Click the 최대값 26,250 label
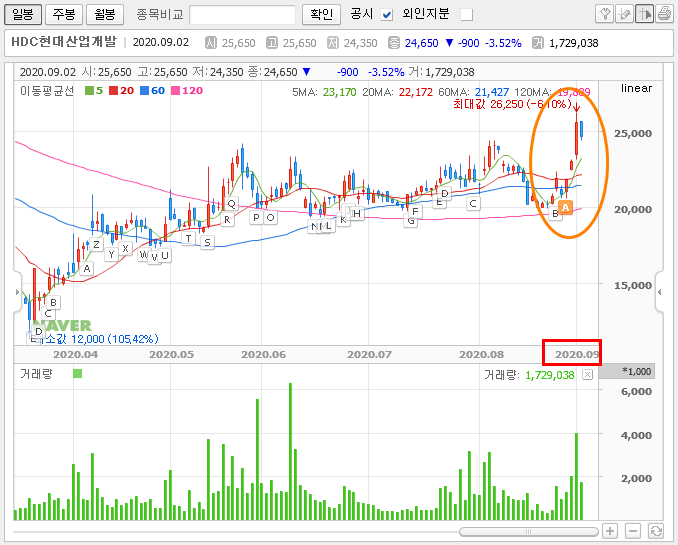The height and width of the screenshot is (545, 678). pyautogui.click(x=512, y=104)
